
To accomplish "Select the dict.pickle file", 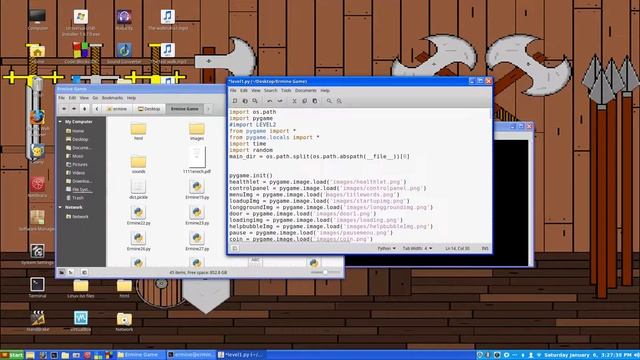I will (138, 189).
